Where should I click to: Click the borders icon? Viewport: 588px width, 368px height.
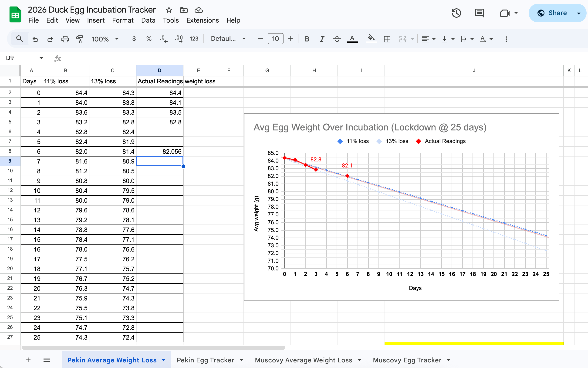point(387,39)
